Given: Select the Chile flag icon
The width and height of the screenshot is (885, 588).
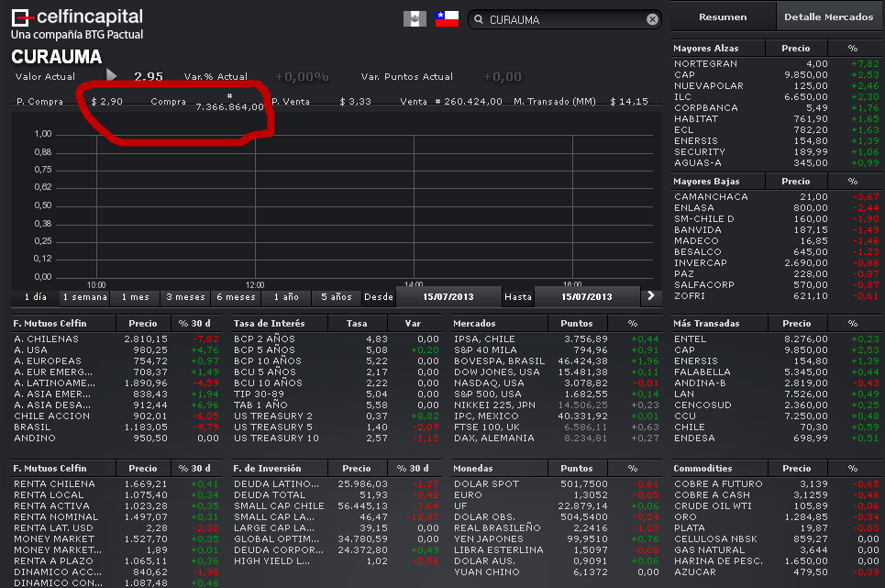Looking at the screenshot, I should pyautogui.click(x=447, y=19).
